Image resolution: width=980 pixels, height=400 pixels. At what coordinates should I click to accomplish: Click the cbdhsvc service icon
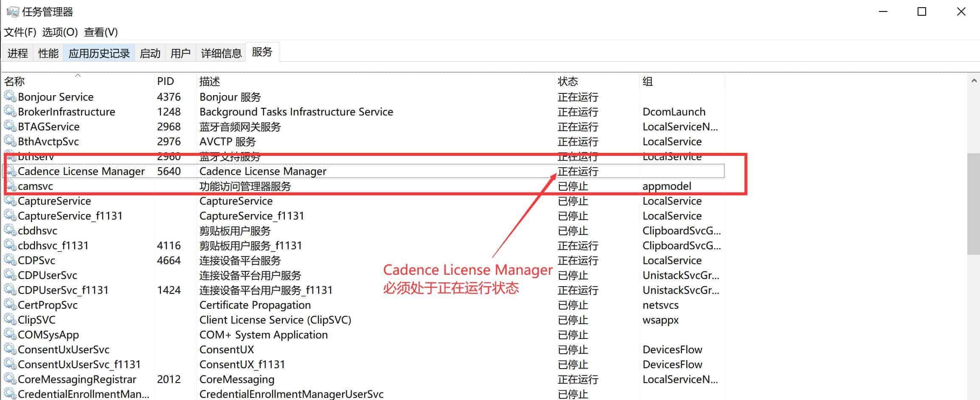coord(10,230)
